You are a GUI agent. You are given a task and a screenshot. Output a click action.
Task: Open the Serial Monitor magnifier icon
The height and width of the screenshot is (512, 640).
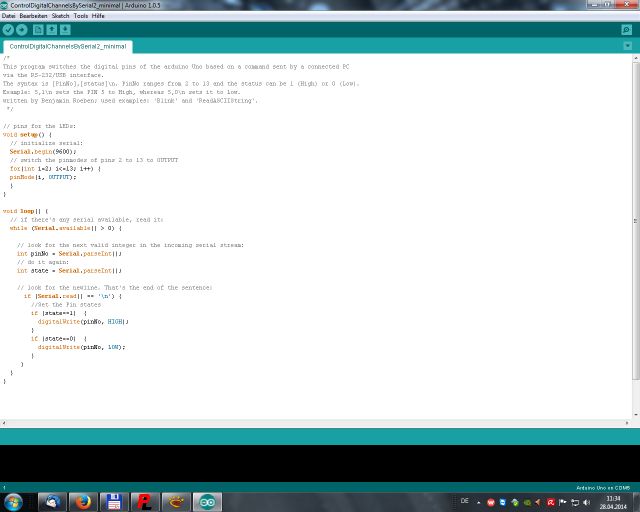pos(627,30)
